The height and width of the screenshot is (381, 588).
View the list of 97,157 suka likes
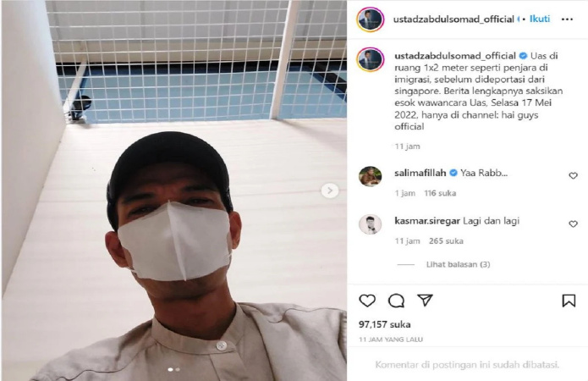coord(384,324)
